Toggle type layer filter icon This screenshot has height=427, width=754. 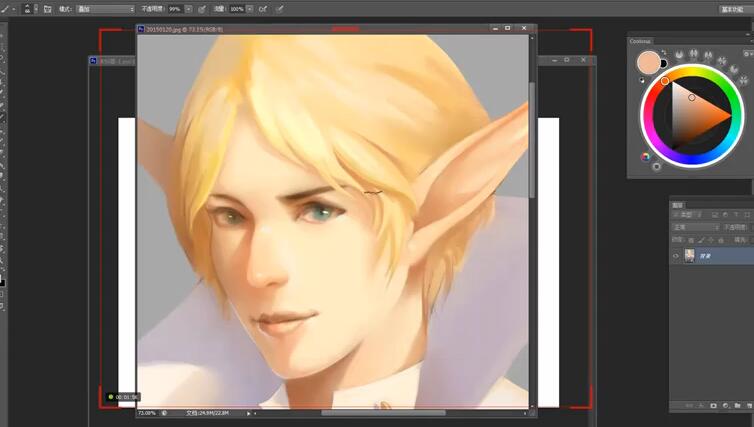click(736, 214)
